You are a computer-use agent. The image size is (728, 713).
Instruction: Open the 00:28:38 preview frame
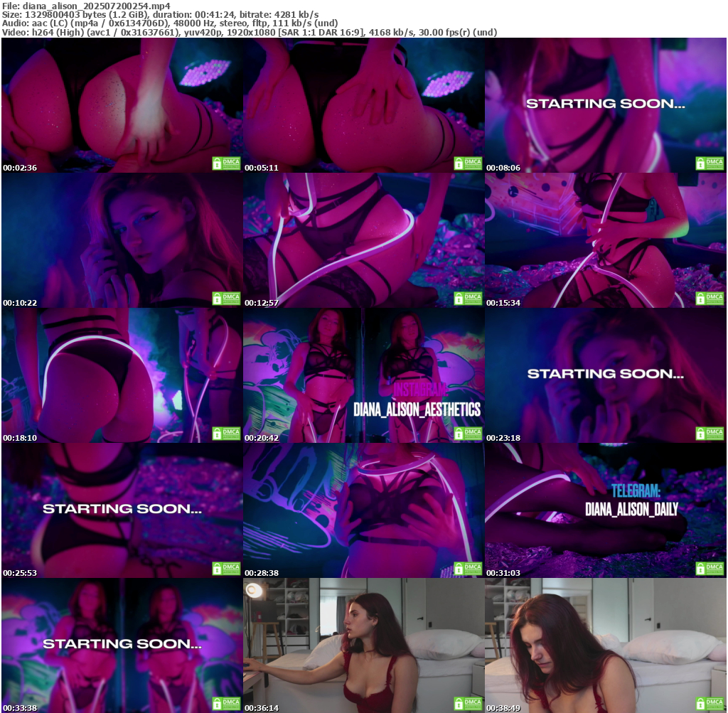(x=363, y=510)
